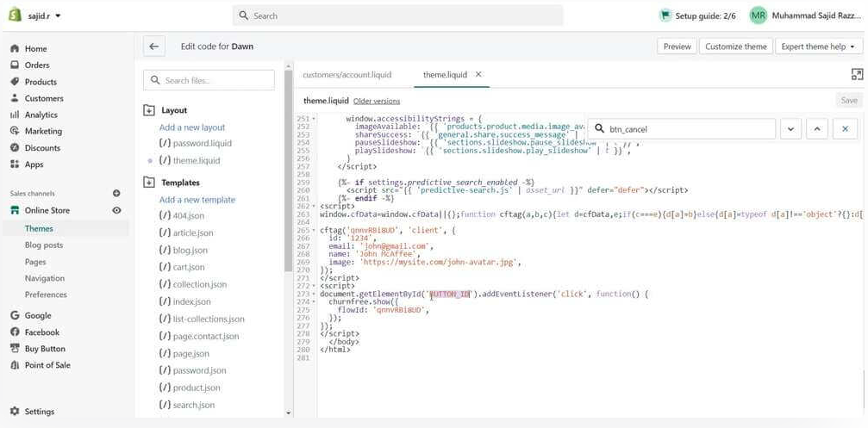Collapse the Templates folder
868x428 pixels.
click(x=148, y=183)
